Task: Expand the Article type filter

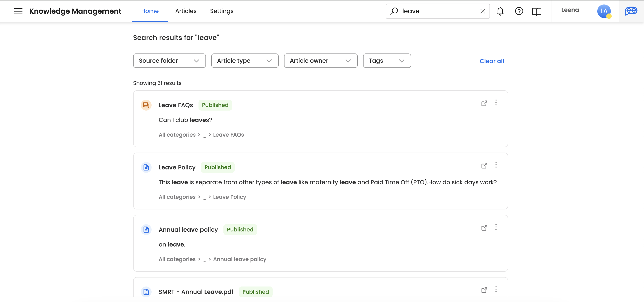Action: point(245,61)
